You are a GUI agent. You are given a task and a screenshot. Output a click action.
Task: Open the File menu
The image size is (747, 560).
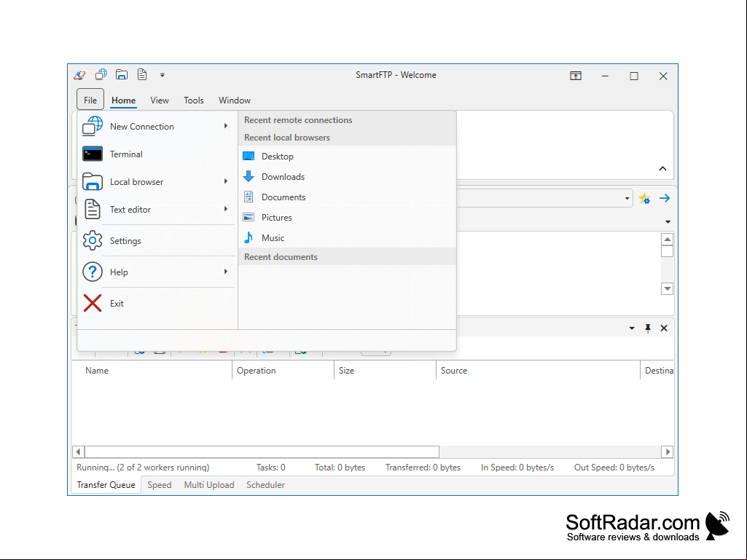[90, 100]
